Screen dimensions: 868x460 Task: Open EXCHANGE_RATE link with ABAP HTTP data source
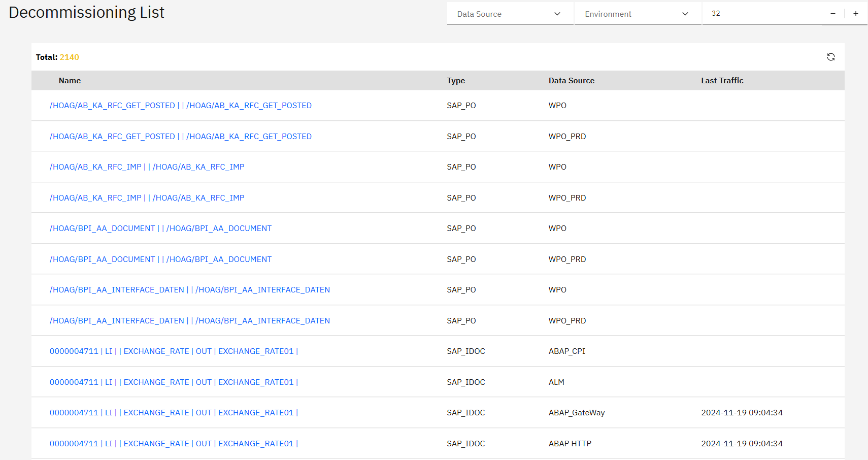click(x=174, y=444)
